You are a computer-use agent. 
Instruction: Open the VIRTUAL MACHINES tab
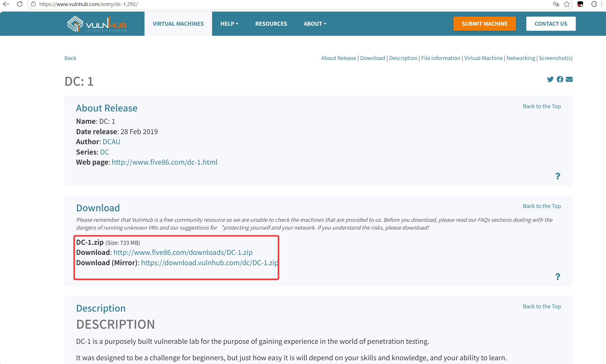[x=178, y=24]
